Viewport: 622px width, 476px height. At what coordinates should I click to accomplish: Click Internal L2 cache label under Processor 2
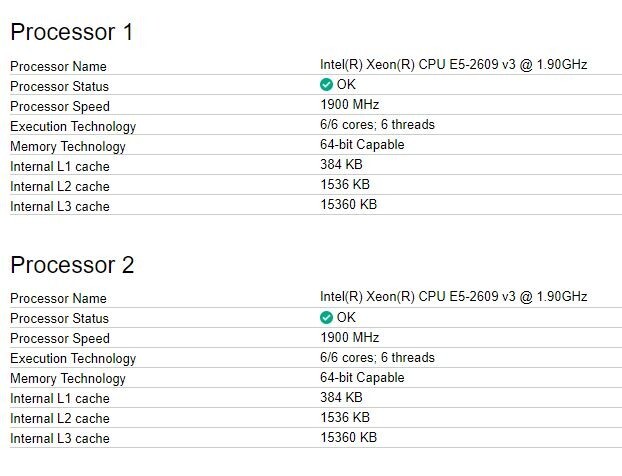pyautogui.click(x=60, y=418)
